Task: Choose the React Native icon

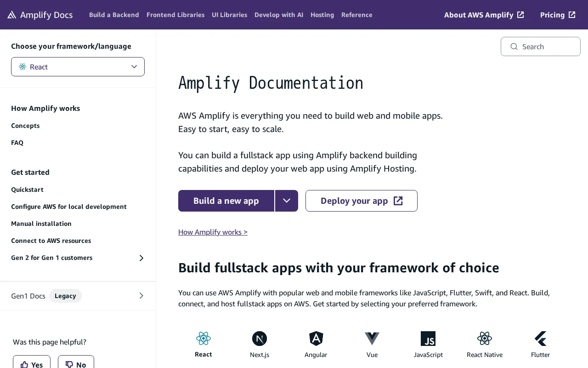Action: point(485,339)
